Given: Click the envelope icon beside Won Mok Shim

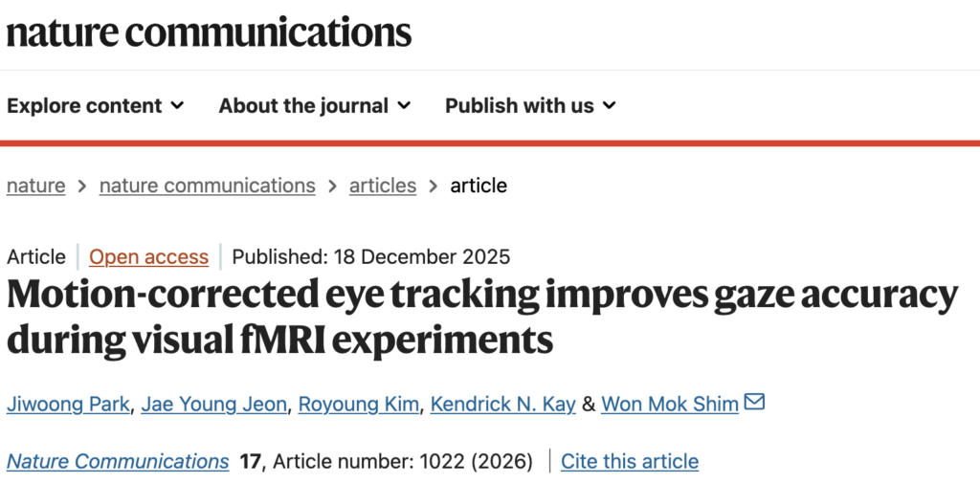Looking at the screenshot, I should click(x=754, y=403).
